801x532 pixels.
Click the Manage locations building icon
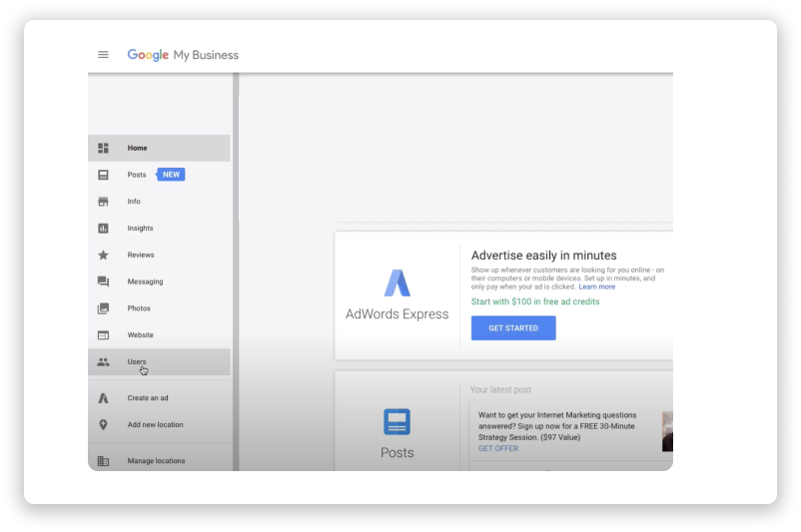tap(103, 461)
